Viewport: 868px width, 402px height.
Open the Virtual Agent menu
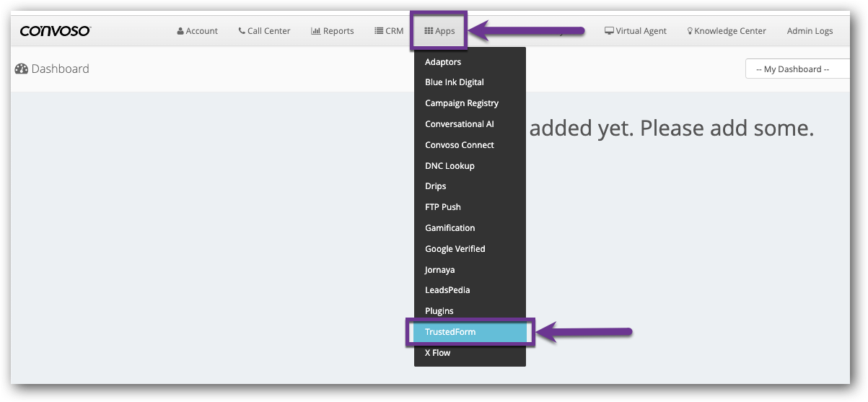click(x=635, y=31)
